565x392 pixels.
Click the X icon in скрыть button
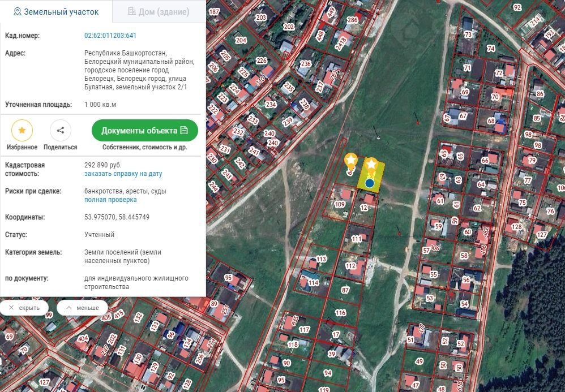11,308
